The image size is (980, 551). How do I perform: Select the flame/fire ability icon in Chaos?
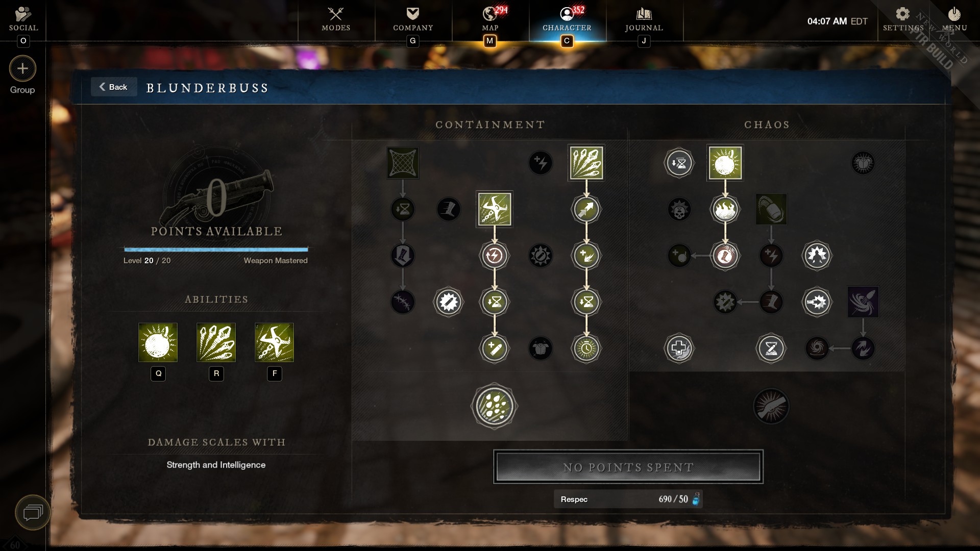coord(725,209)
